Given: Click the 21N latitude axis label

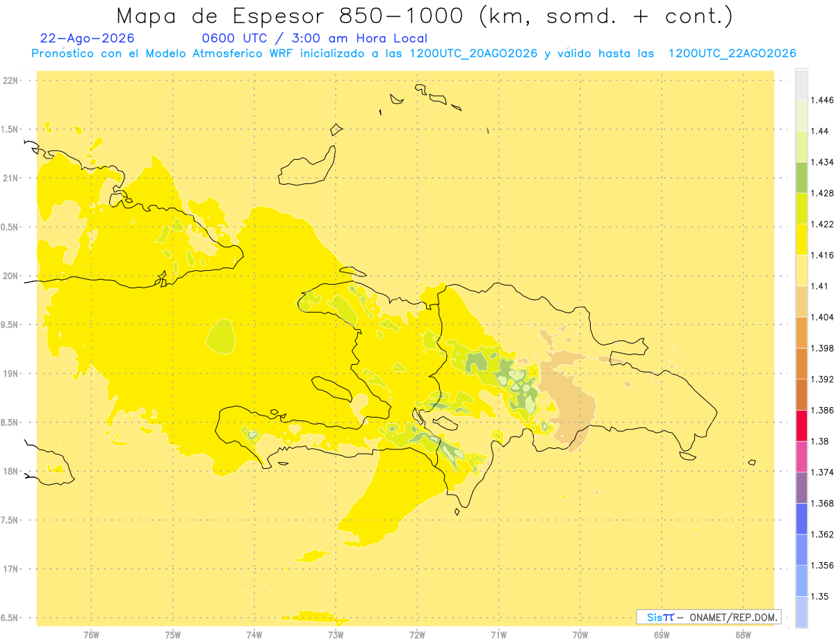Looking at the screenshot, I should (10, 179).
